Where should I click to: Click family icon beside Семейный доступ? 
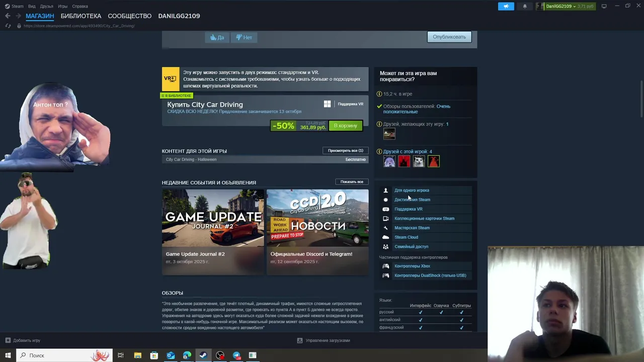point(386,246)
